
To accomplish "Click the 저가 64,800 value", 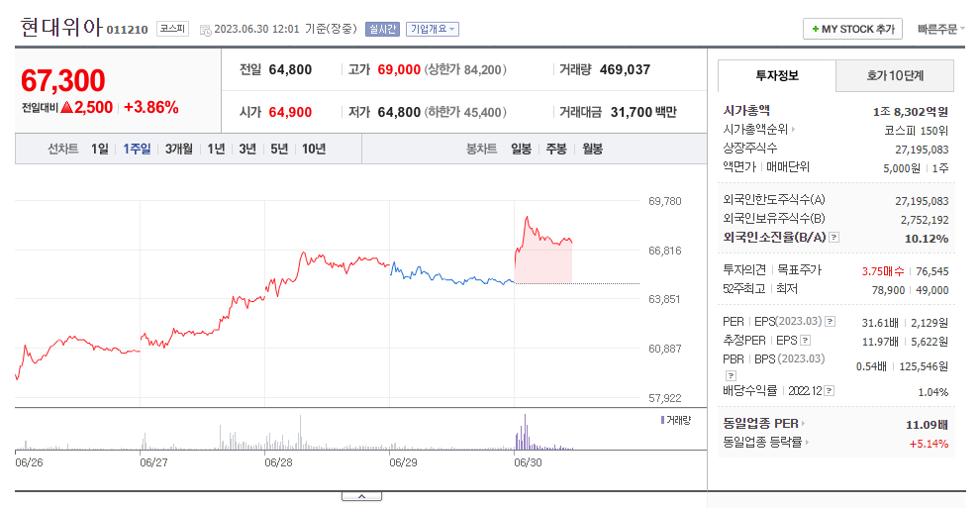I will tap(399, 112).
